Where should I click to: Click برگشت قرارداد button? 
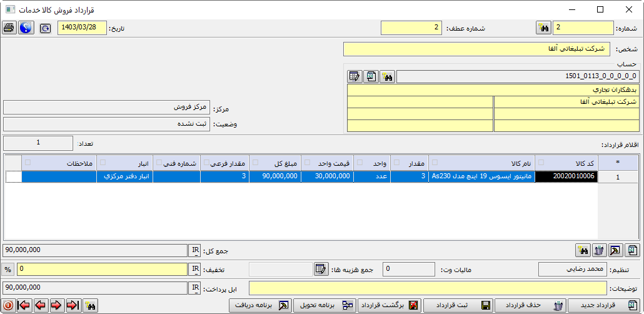(x=390, y=305)
